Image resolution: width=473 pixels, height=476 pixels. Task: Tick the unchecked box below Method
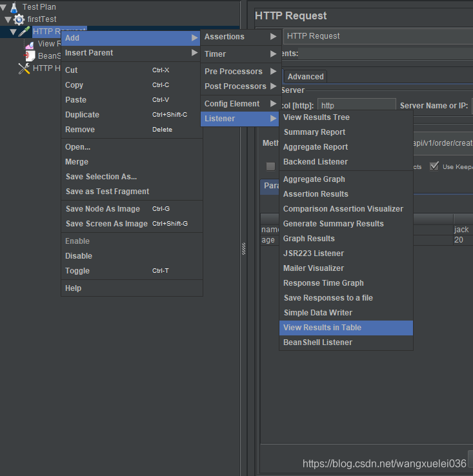coord(271,166)
